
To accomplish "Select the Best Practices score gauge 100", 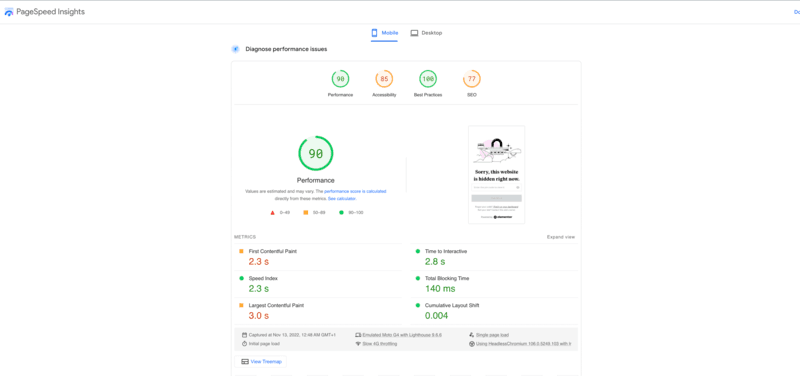I will pyautogui.click(x=428, y=79).
